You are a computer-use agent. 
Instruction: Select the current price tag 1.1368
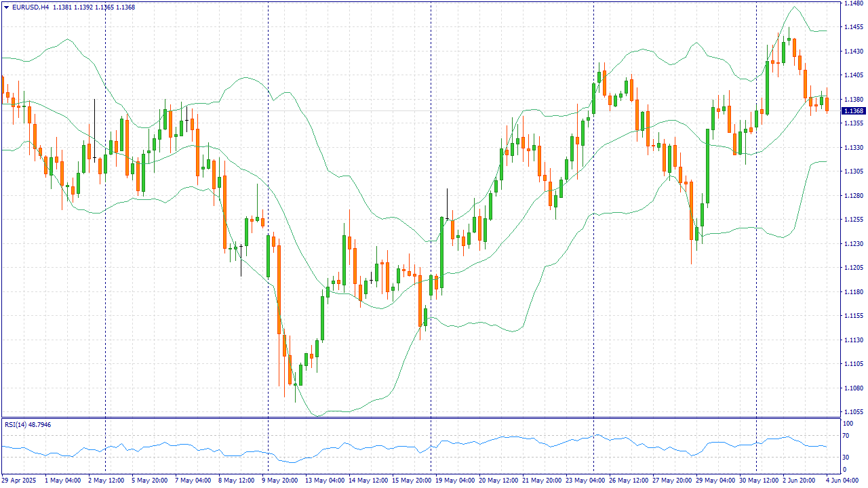click(x=854, y=110)
